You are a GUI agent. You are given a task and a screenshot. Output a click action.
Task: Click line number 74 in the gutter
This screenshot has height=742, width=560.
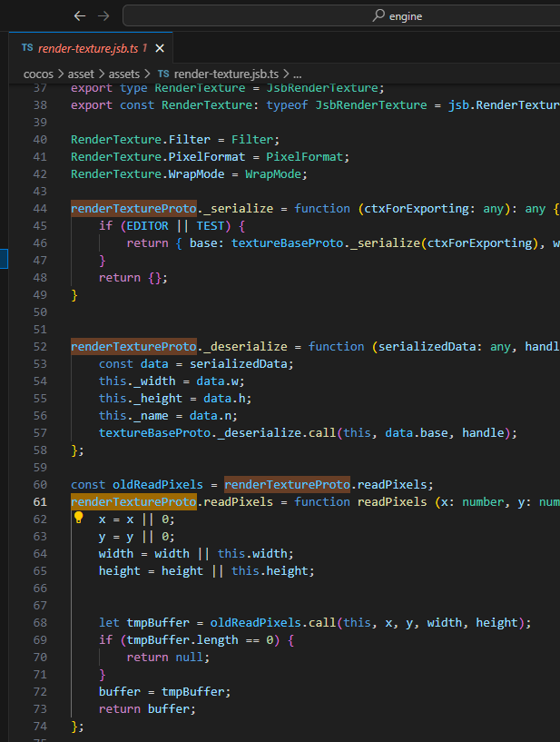point(40,727)
